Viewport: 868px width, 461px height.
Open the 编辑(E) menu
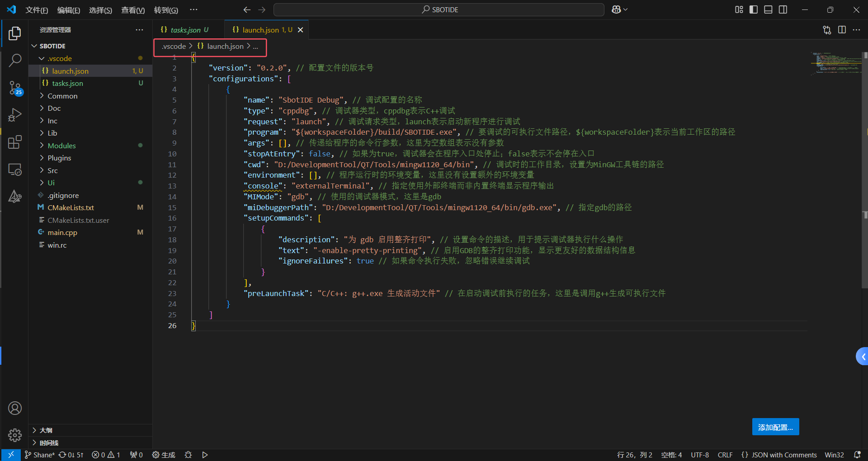tap(69, 10)
